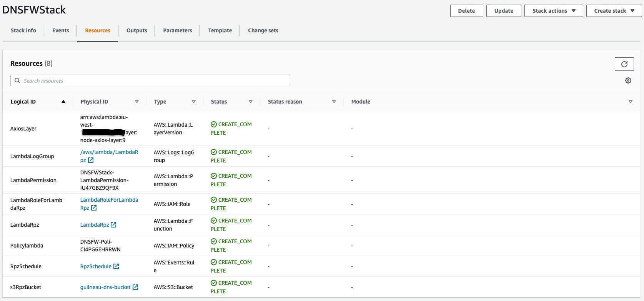Click the search magnifier icon
644x301 pixels.
(17, 80)
